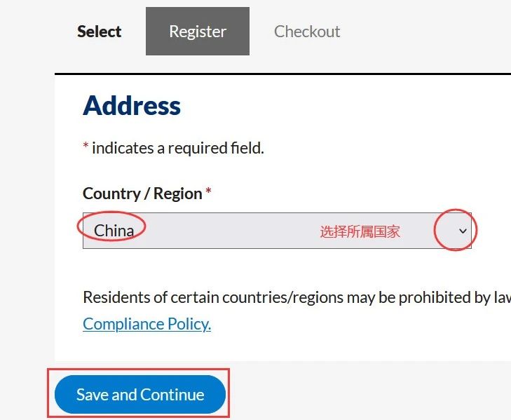511x420 pixels.
Task: Click the dropdown chevron arrow icon
Action: tap(462, 231)
